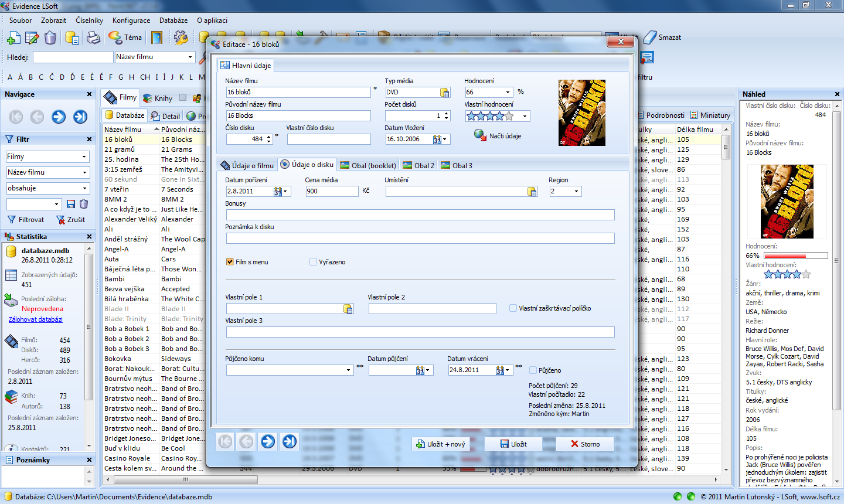This screenshot has height=504, width=844.
Task: Tick the 'Půjčeno' checkbox
Action: tap(533, 370)
